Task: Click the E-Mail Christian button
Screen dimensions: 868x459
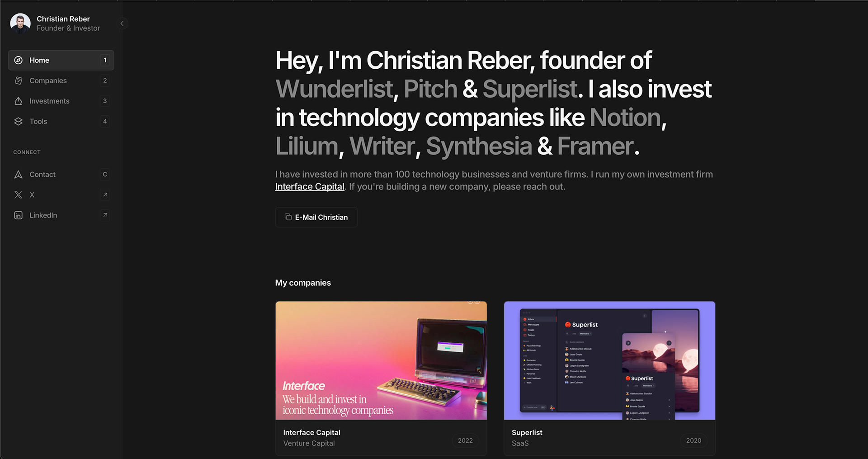Action: tap(316, 217)
